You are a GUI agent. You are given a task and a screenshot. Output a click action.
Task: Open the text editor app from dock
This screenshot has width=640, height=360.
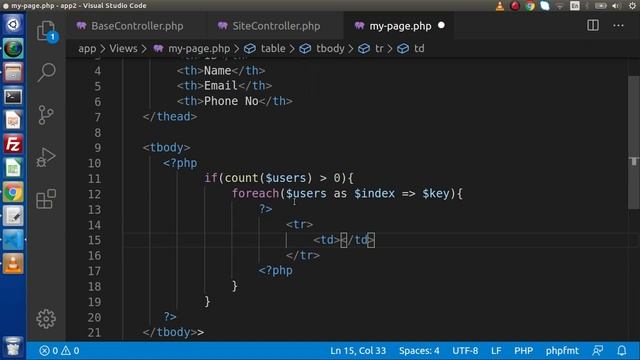tap(13, 216)
